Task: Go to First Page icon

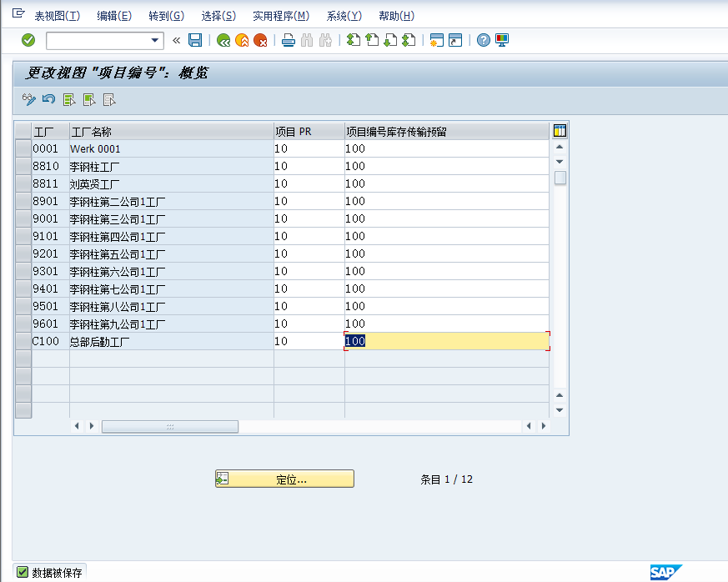Action: click(354, 40)
